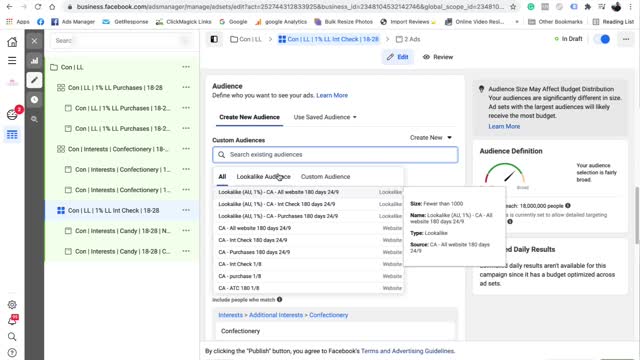Open options dots for Con | LL campaign
This screenshot has width=640, height=360.
[186, 67]
